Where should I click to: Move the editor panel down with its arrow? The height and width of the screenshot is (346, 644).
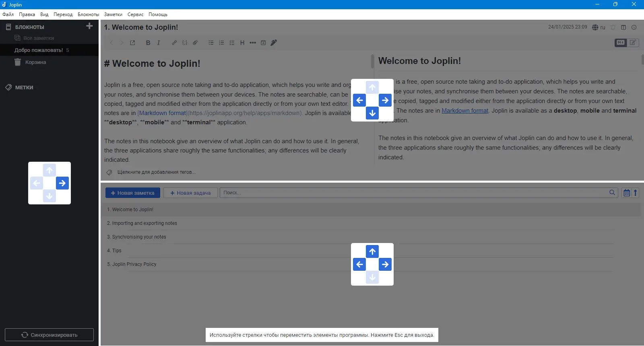click(x=372, y=113)
